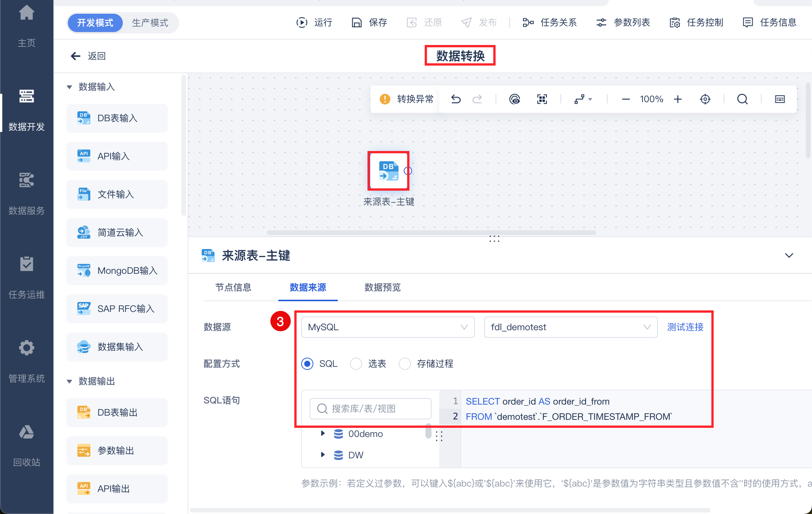Select the SQL radio button
This screenshot has width=812, height=514.
click(x=307, y=364)
